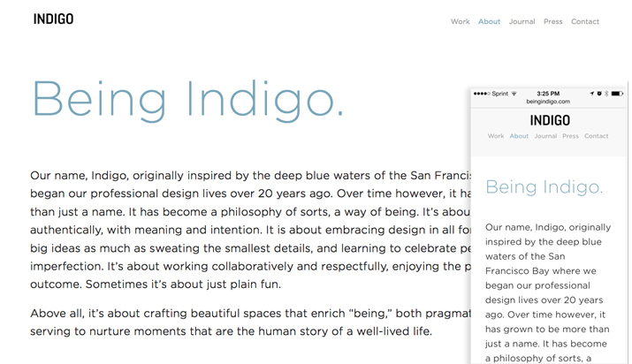The width and height of the screenshot is (632, 364).
Task: Tap the Wi-Fi icon beside Sprint
Action: [514, 94]
